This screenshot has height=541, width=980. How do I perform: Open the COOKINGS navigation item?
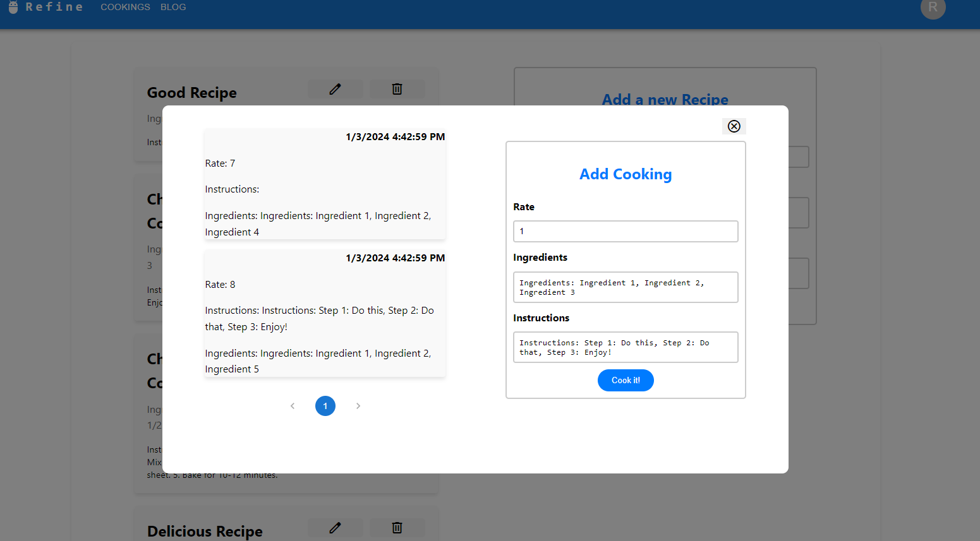click(125, 7)
